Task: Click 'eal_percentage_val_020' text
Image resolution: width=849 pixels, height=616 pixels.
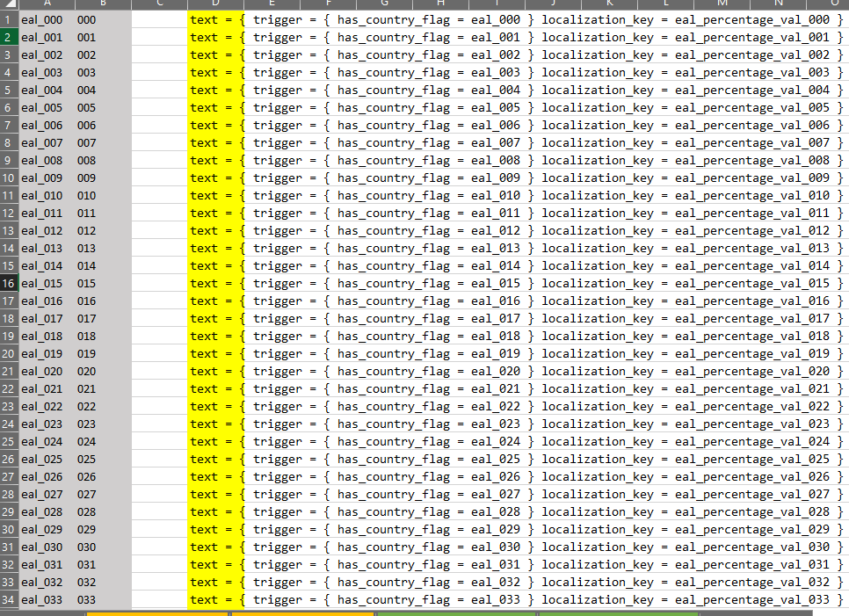Action: tap(752, 372)
